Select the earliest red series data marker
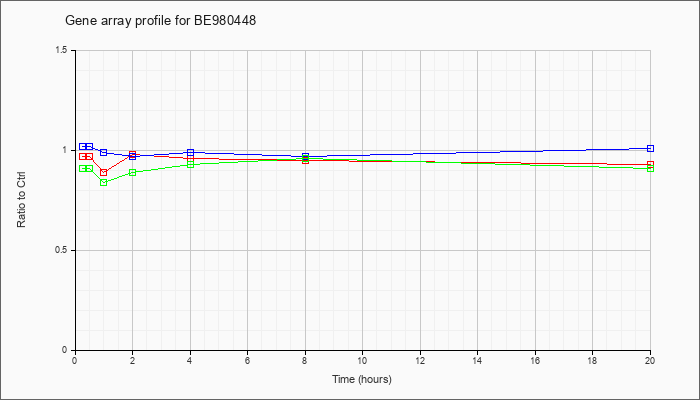The width and height of the screenshot is (700, 400). [82, 156]
